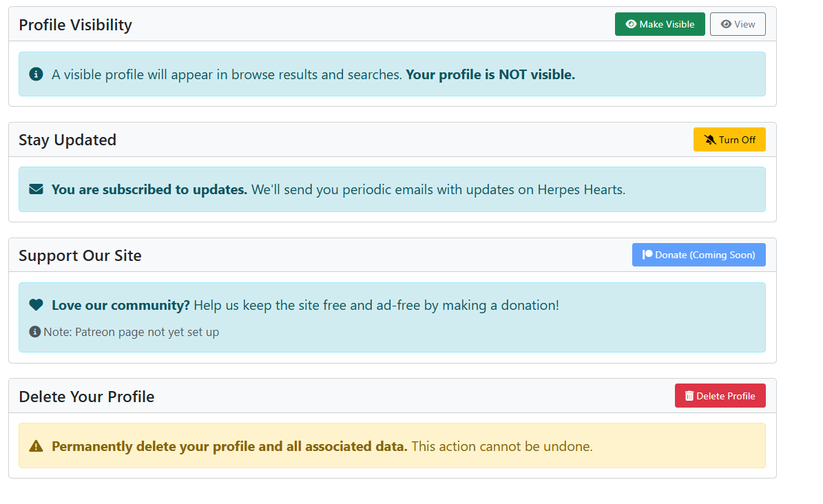View your profile
Screen dimensions: 823x504
coord(738,23)
